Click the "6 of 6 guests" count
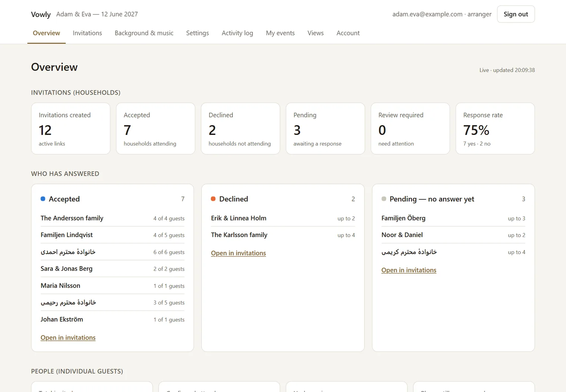Image resolution: width=566 pixels, height=392 pixels. (169, 252)
